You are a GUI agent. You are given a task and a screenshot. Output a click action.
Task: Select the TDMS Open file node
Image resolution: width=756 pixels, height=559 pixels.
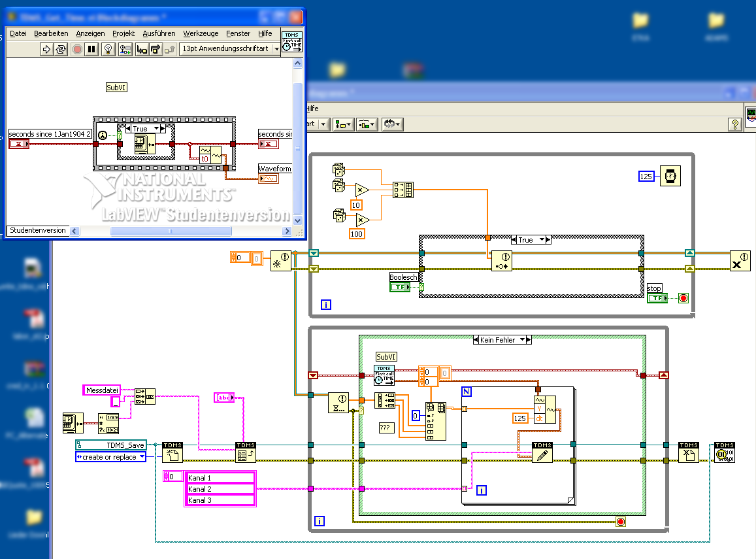173,452
